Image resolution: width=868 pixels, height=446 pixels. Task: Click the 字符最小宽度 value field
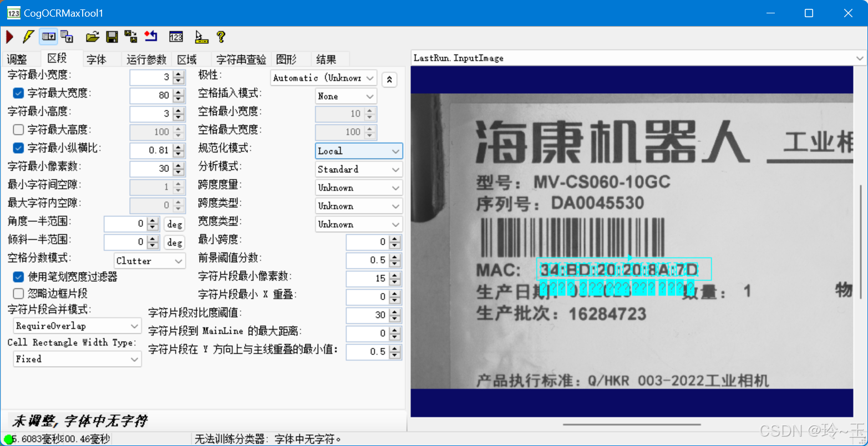151,78
